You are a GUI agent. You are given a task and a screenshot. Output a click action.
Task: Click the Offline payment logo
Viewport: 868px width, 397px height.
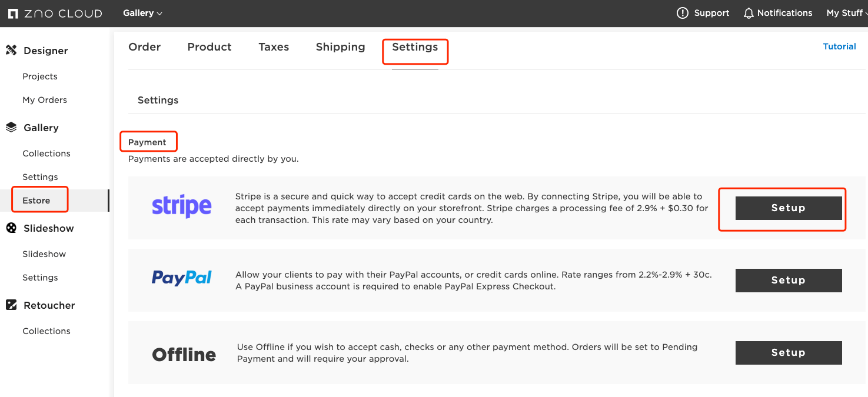pos(184,355)
